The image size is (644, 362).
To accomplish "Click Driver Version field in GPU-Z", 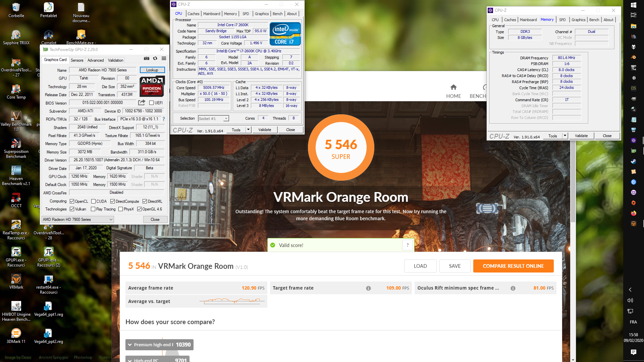I will point(116,160).
